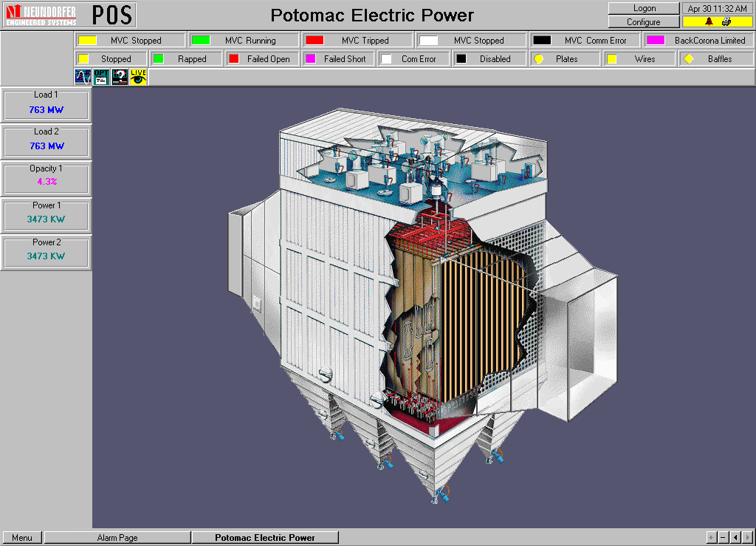
Task: Click the Neundorfer Engineered Systems logo
Action: (41, 15)
